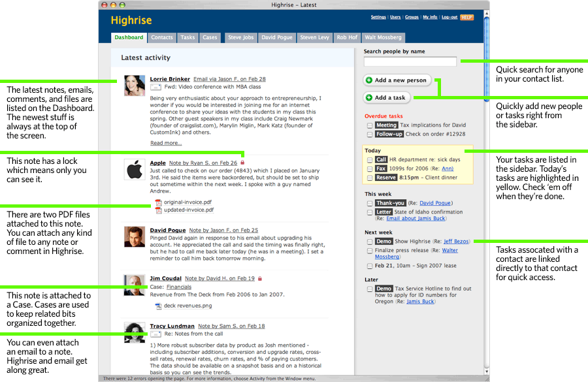Click the Groups link in the header
The image size is (588, 382).
point(412,17)
